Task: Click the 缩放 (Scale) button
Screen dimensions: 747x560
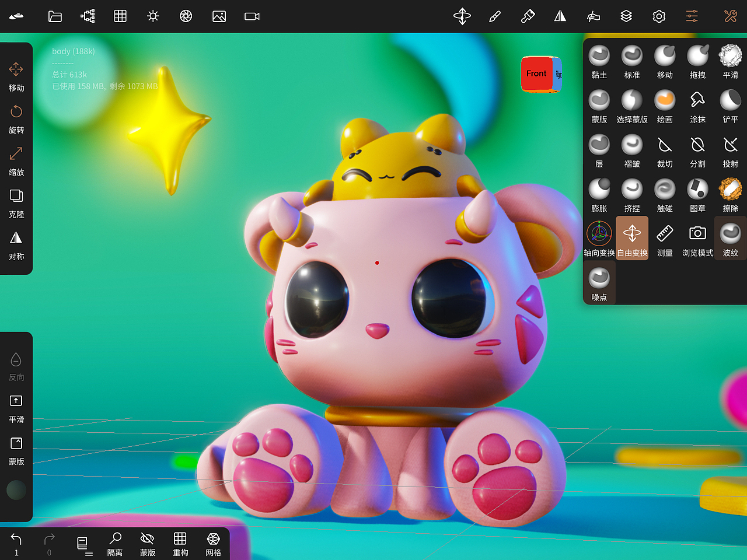Action: [x=16, y=161]
